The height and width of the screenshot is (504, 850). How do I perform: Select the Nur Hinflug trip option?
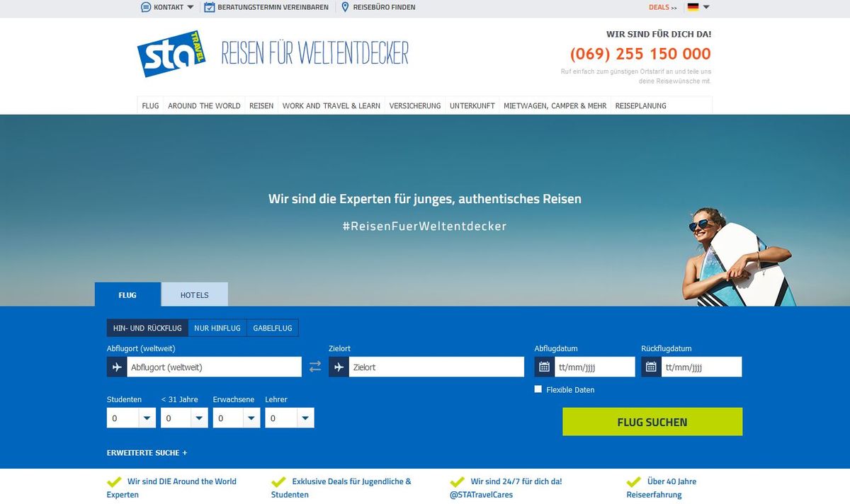point(217,328)
